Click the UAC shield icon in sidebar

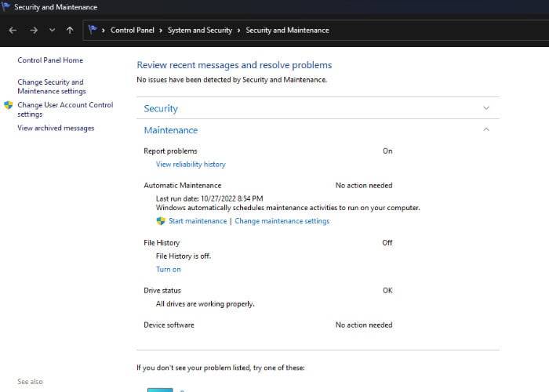(x=9, y=105)
